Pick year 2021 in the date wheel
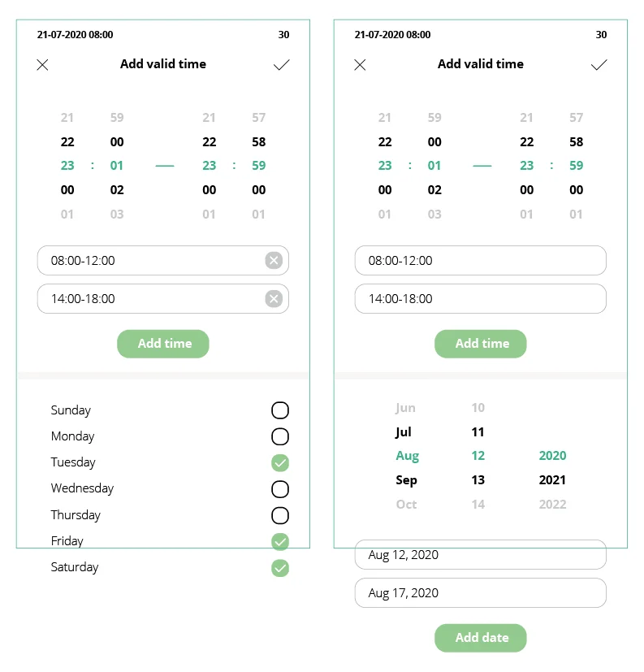 pos(552,480)
